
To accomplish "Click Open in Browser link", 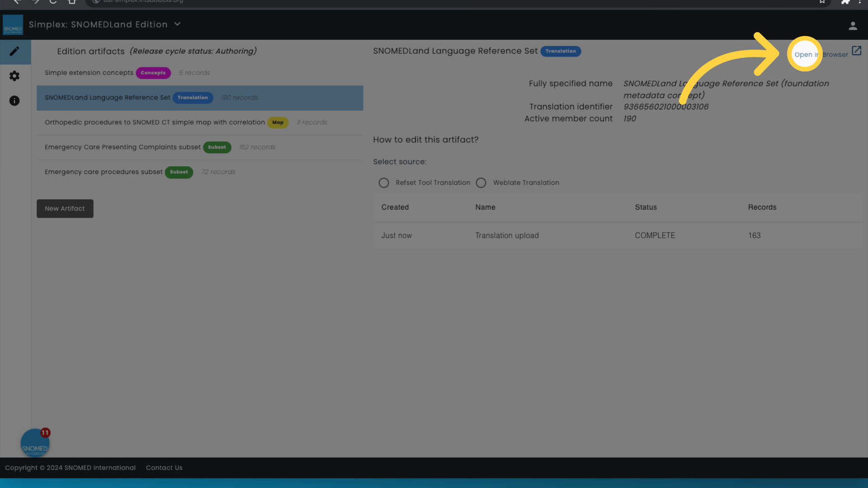I will [x=821, y=55].
